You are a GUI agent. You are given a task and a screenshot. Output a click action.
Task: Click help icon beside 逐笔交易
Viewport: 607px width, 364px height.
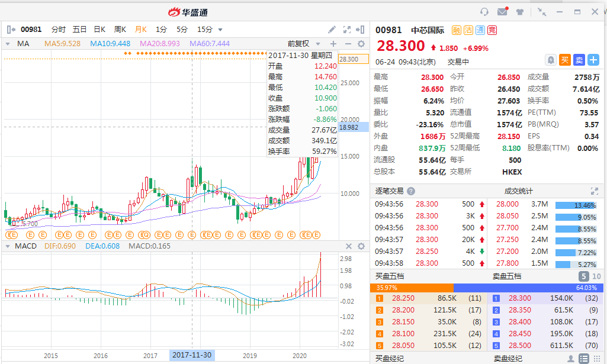click(411, 191)
